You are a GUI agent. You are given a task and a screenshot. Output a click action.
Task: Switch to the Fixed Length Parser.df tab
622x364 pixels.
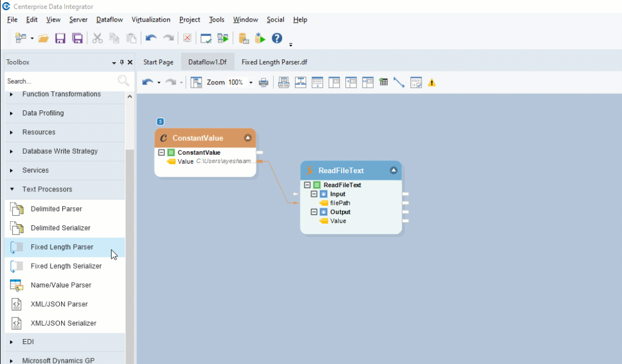tap(274, 62)
